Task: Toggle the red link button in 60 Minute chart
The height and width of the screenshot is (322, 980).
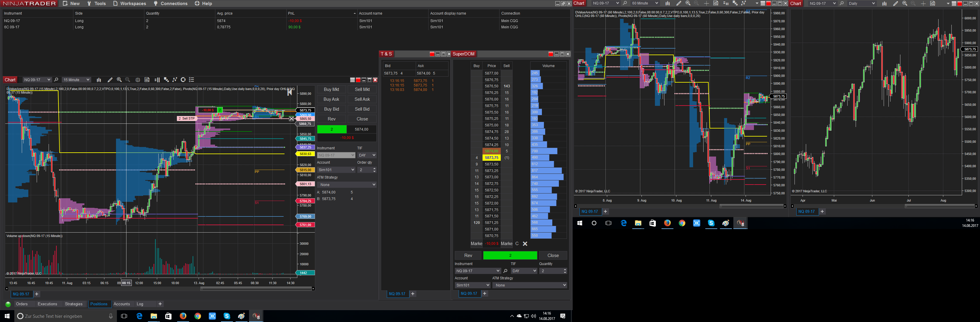Action: coord(769,3)
